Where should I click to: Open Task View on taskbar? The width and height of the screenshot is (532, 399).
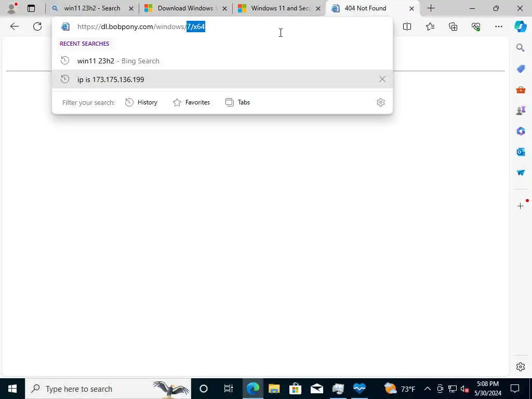[x=229, y=389]
